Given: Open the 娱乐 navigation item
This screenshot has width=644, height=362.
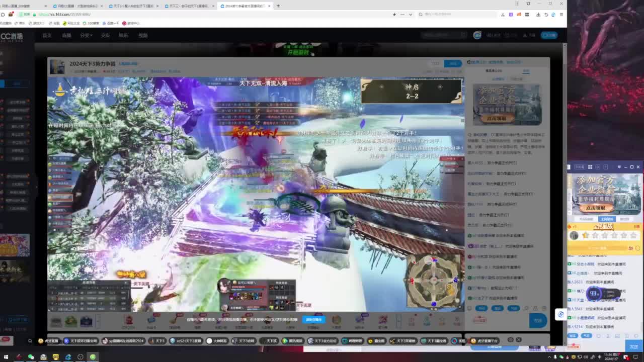Looking at the screenshot, I should 123,36.
